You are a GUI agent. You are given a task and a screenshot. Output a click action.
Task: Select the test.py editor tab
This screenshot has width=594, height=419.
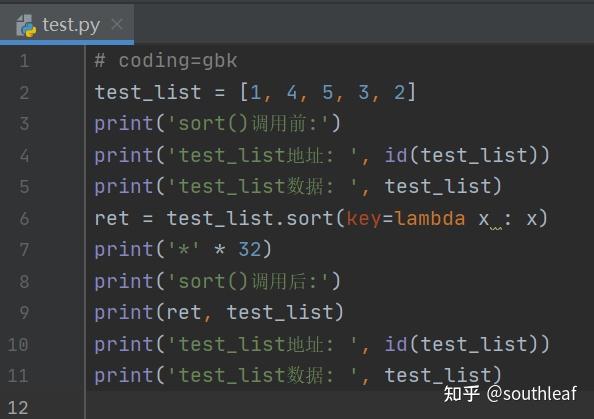67,24
